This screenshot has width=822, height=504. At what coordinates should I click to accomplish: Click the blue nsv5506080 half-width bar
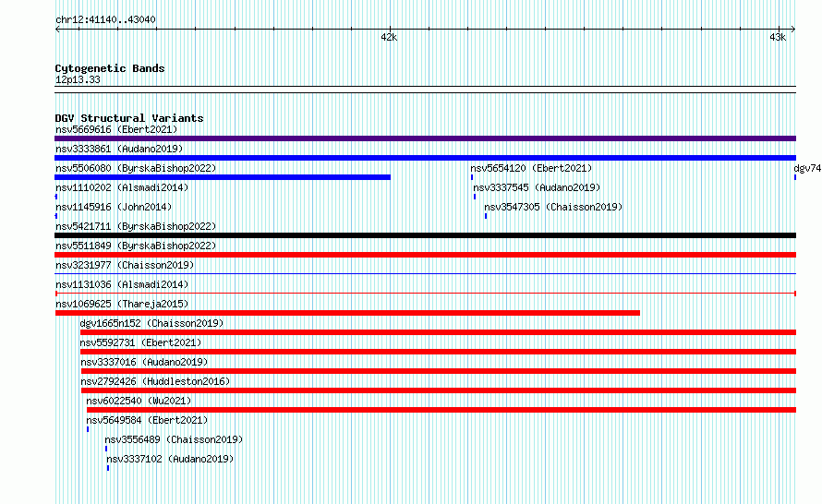tap(223, 177)
